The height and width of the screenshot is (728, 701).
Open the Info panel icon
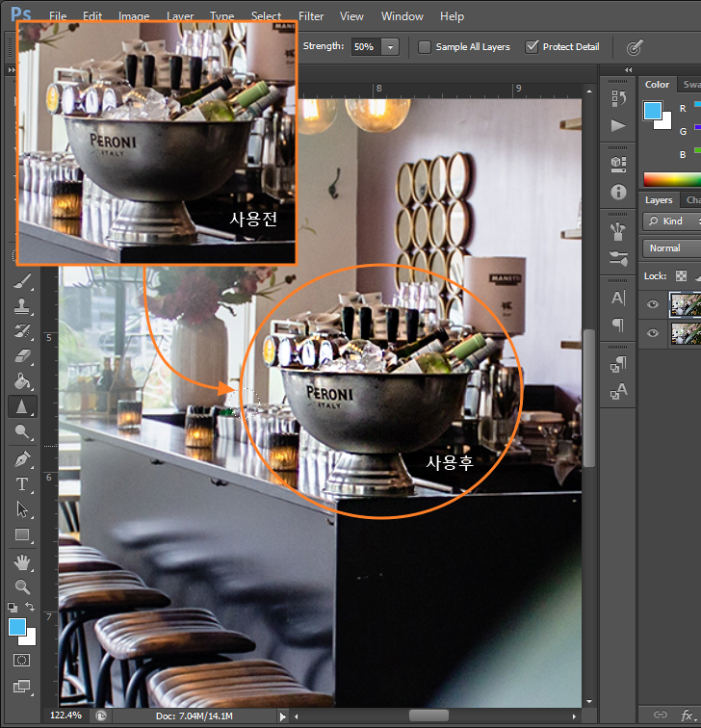pyautogui.click(x=618, y=192)
